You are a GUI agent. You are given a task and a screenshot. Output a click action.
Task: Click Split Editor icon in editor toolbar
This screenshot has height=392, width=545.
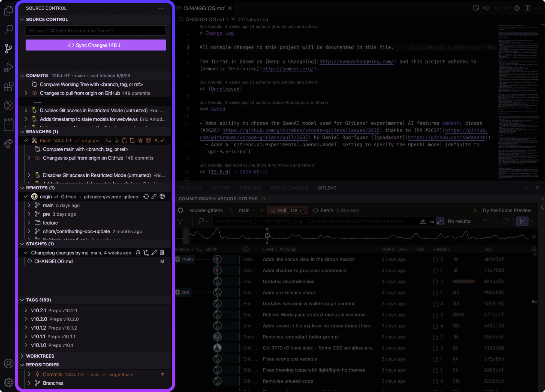[528, 8]
